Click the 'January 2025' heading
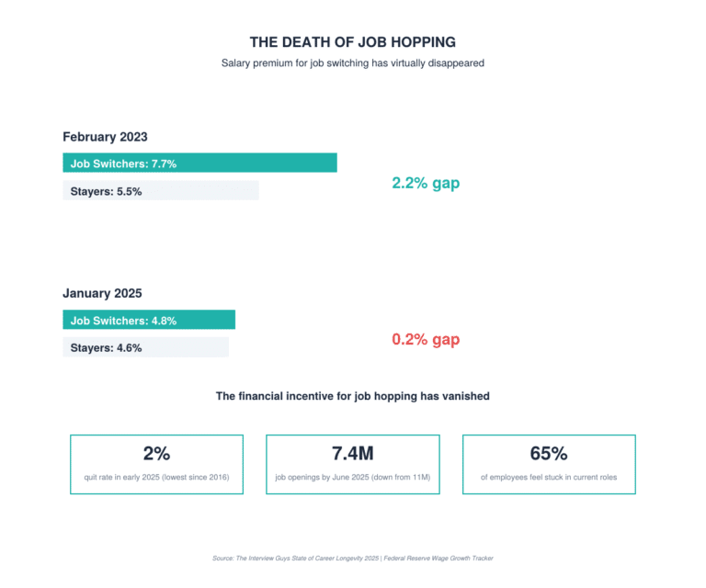Image resolution: width=706 pixels, height=588 pixels. pos(102,294)
